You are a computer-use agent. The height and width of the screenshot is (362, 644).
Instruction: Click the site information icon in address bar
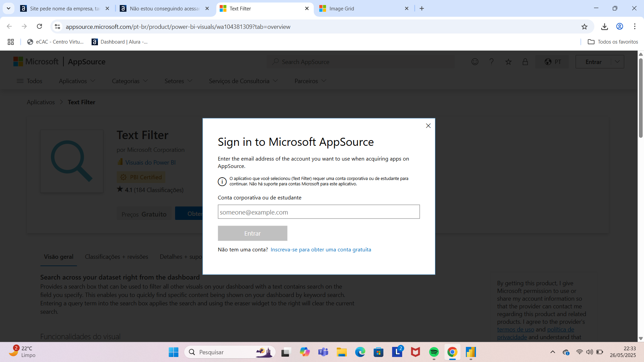click(x=57, y=26)
